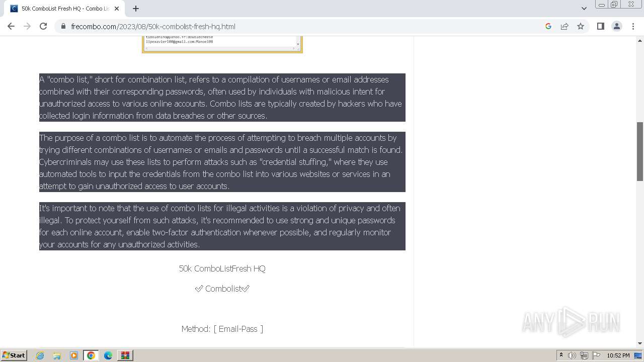The width and height of the screenshot is (644, 362).
Task: Open a new tab
Action: click(136, 9)
